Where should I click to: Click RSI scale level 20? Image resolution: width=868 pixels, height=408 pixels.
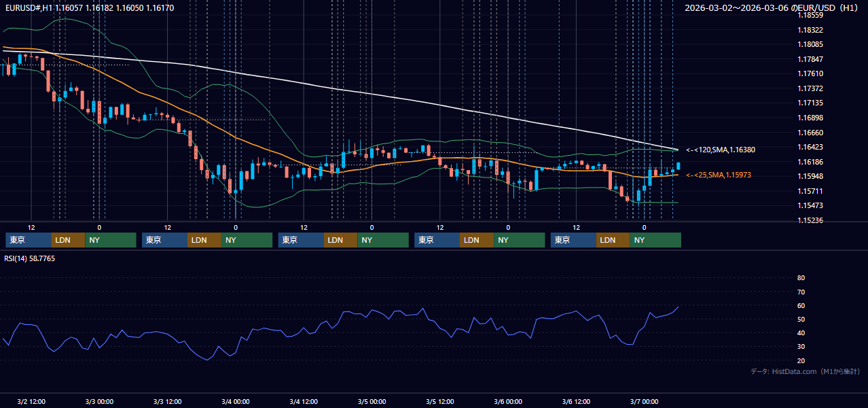coord(801,361)
